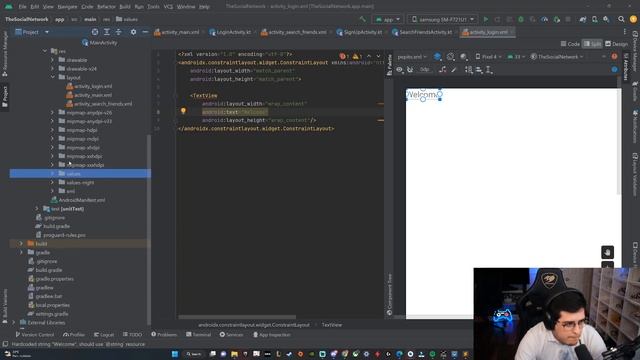
Task: Click Clear constraints icon
Action: 442,70
